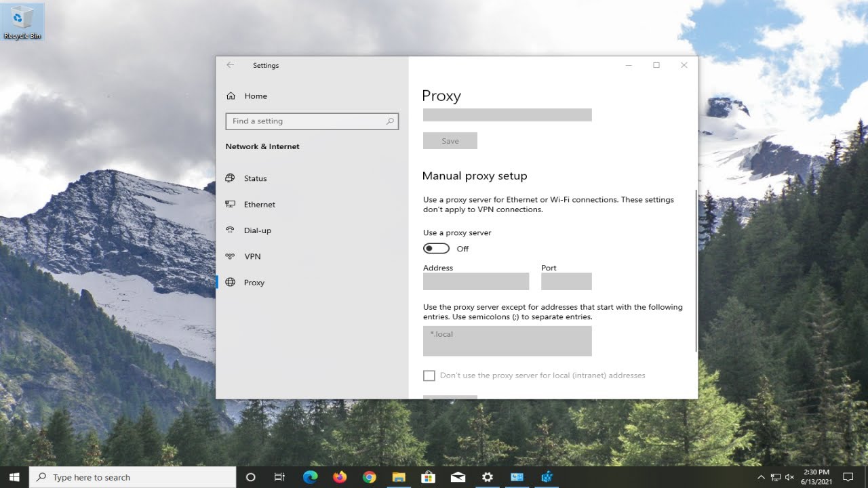
Task: Launch Google Chrome from the taskbar
Action: [x=369, y=477]
